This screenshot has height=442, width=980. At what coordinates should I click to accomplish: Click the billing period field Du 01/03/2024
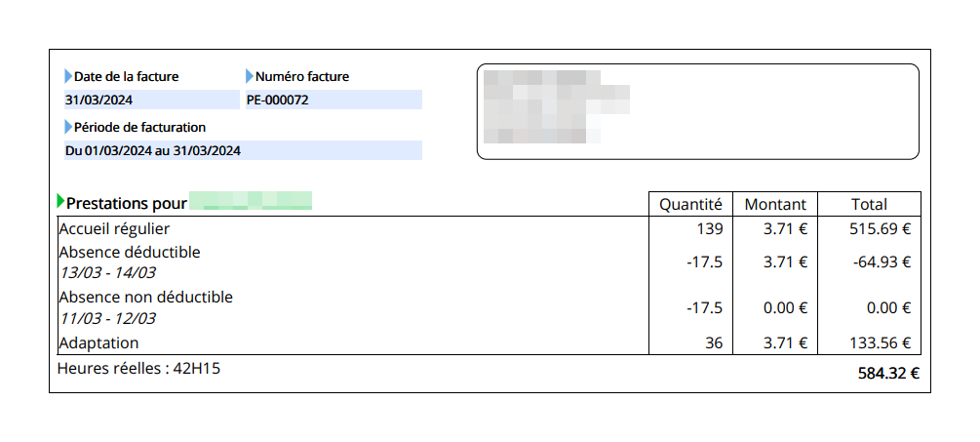point(243,150)
